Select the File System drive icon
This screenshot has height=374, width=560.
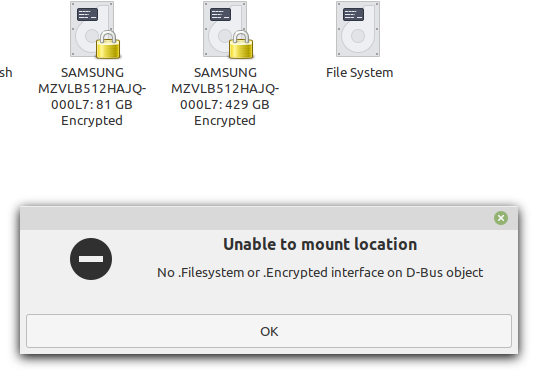tap(358, 29)
